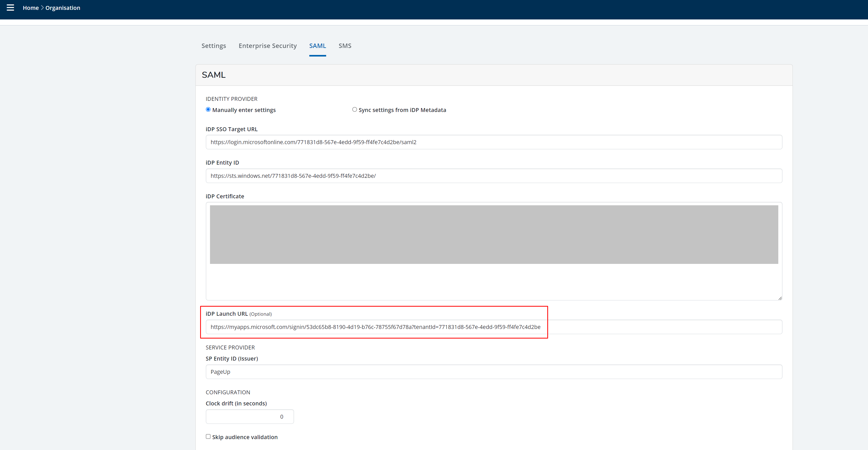Click the Clock drift seconds field
This screenshot has width=868, height=450.
[250, 417]
